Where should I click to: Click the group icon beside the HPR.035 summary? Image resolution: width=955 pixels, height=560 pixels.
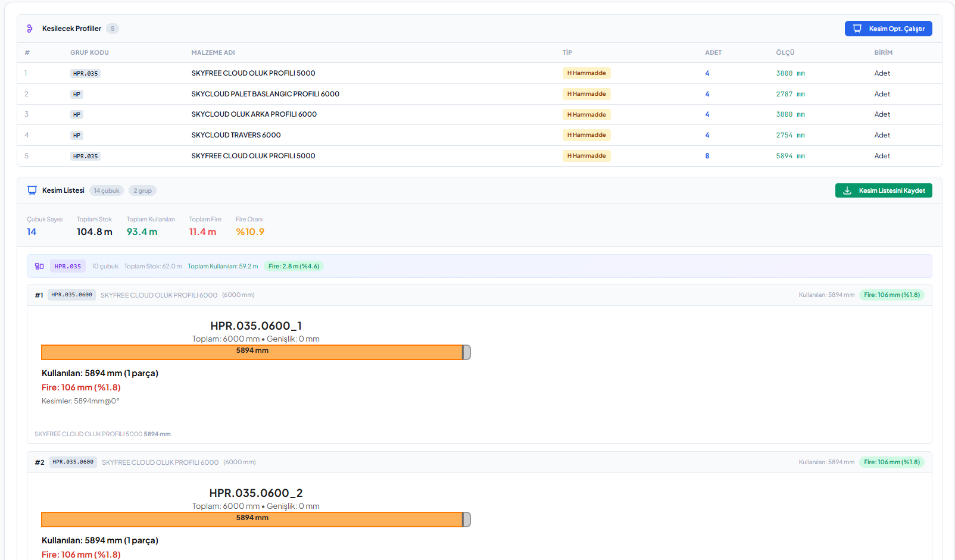39,266
